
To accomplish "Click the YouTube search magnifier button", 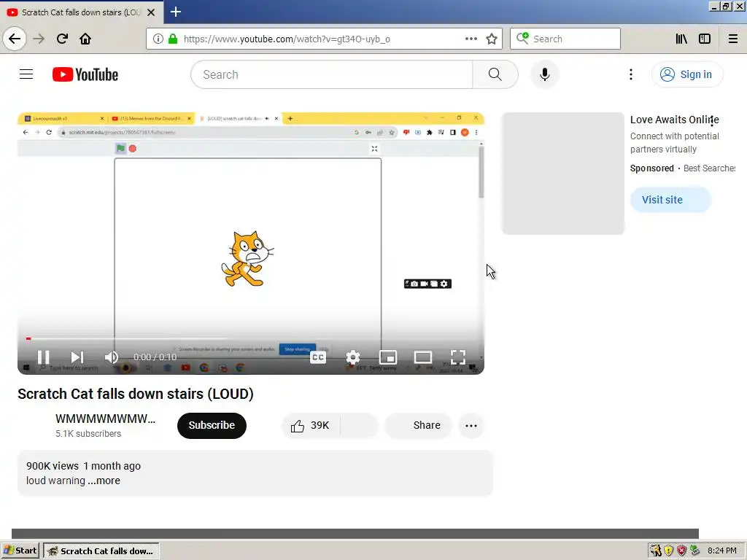I will point(495,74).
